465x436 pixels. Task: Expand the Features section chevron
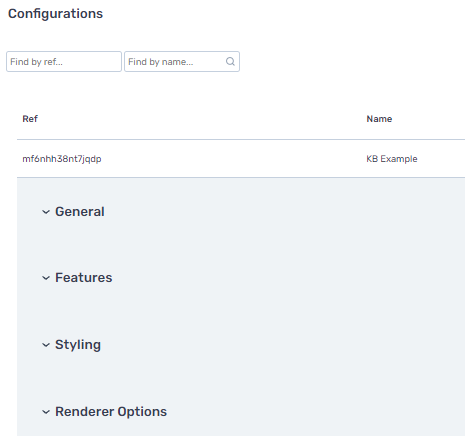46,278
